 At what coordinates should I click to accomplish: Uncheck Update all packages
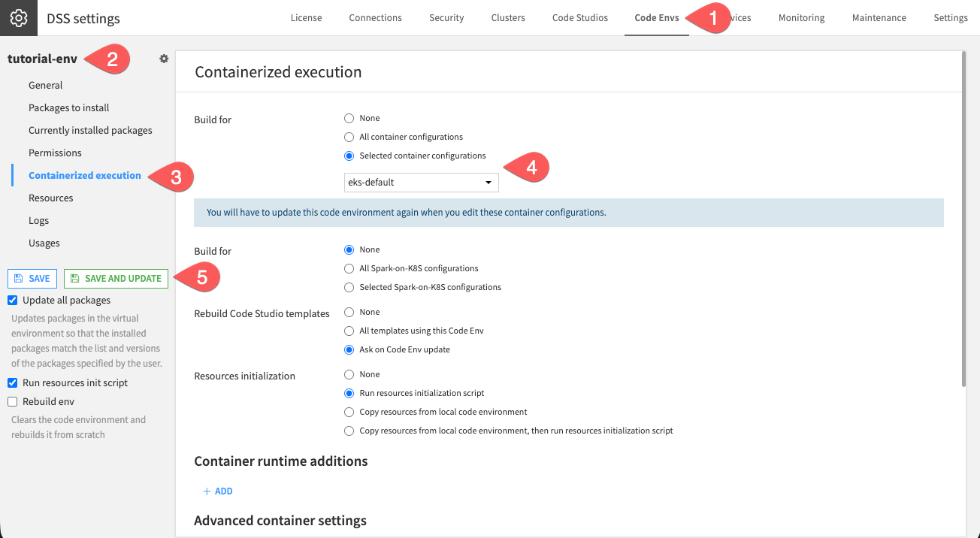coord(13,300)
